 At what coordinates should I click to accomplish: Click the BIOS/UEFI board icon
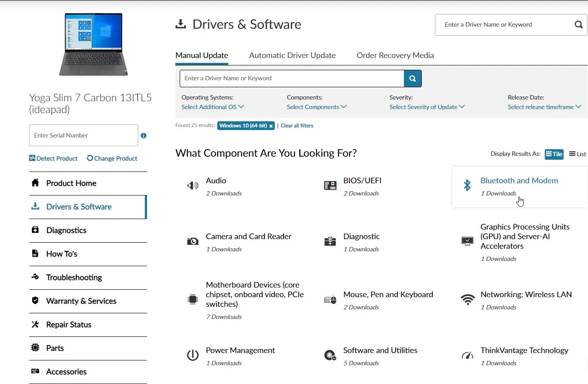(330, 186)
